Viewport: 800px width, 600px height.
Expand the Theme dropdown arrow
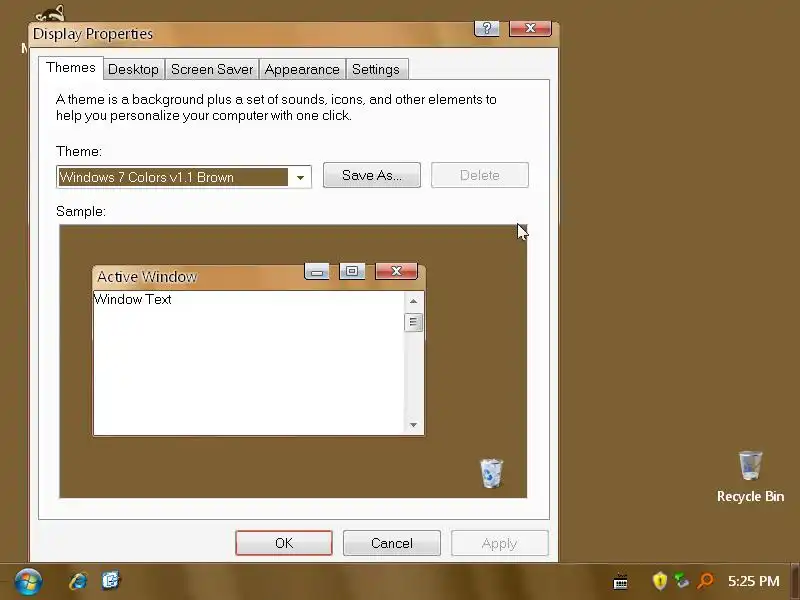point(300,177)
